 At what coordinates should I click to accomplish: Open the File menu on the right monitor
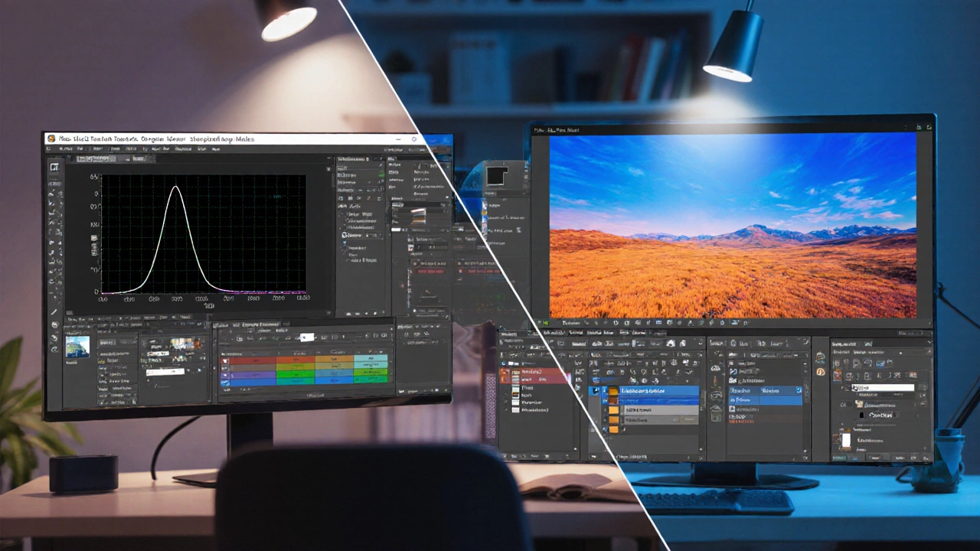coord(541,131)
